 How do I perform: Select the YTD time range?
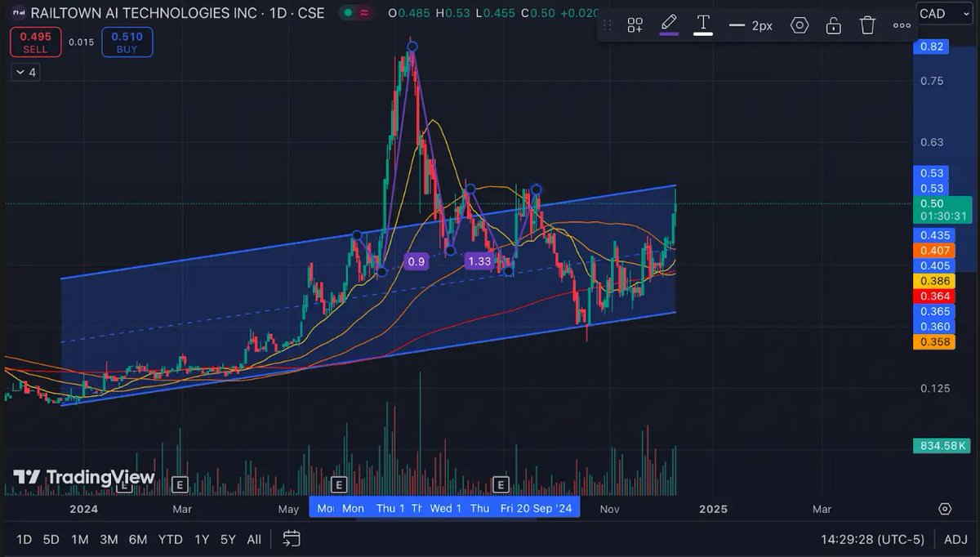point(170,539)
